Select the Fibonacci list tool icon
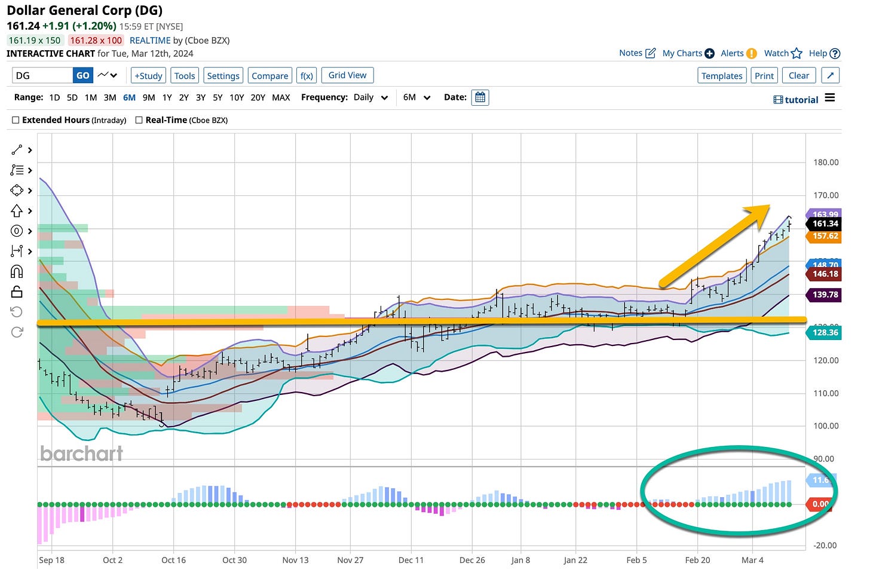 click(17, 170)
